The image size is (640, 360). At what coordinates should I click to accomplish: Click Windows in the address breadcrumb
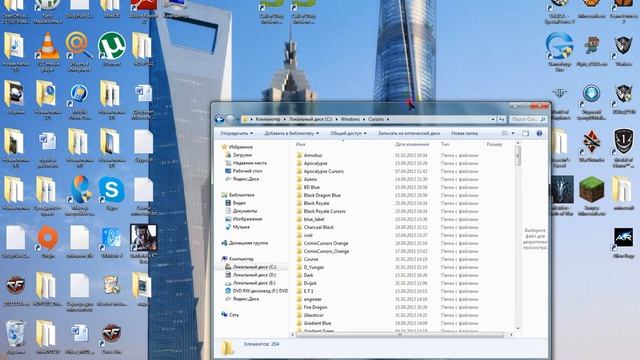pos(350,119)
